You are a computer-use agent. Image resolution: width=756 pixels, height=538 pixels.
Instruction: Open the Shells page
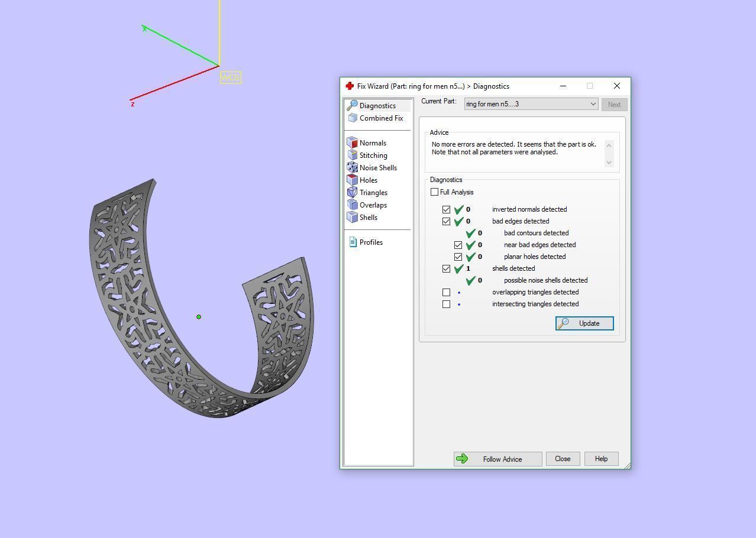coord(368,217)
